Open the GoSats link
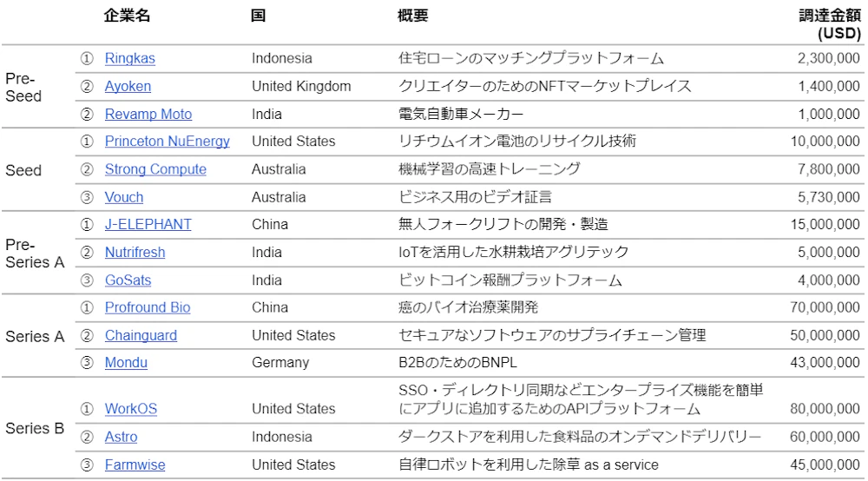This screenshot has width=868, height=481. pyautogui.click(x=129, y=280)
